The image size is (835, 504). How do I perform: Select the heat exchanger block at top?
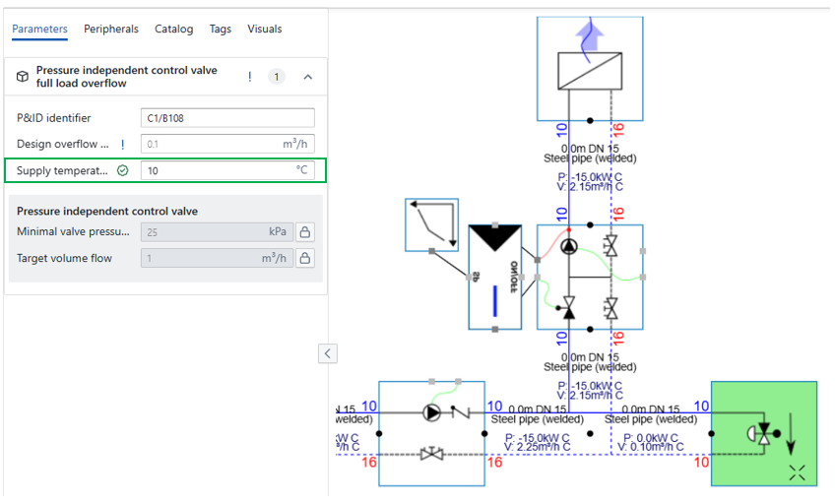(589, 71)
